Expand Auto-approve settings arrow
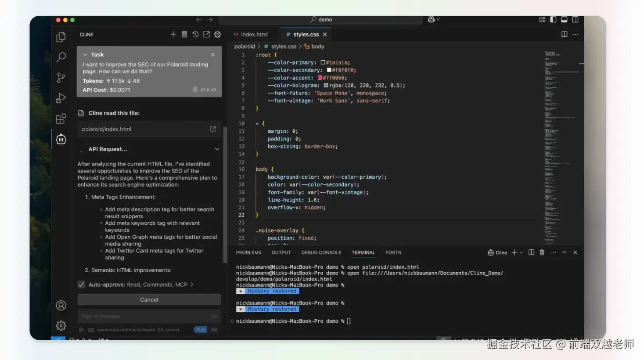Image resolution: width=644 pixels, height=360 pixels. 192,284
